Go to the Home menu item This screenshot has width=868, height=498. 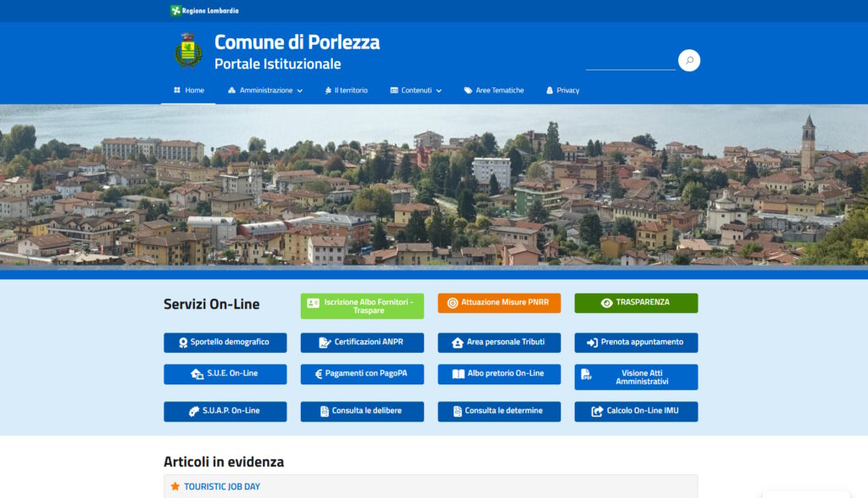tap(189, 90)
